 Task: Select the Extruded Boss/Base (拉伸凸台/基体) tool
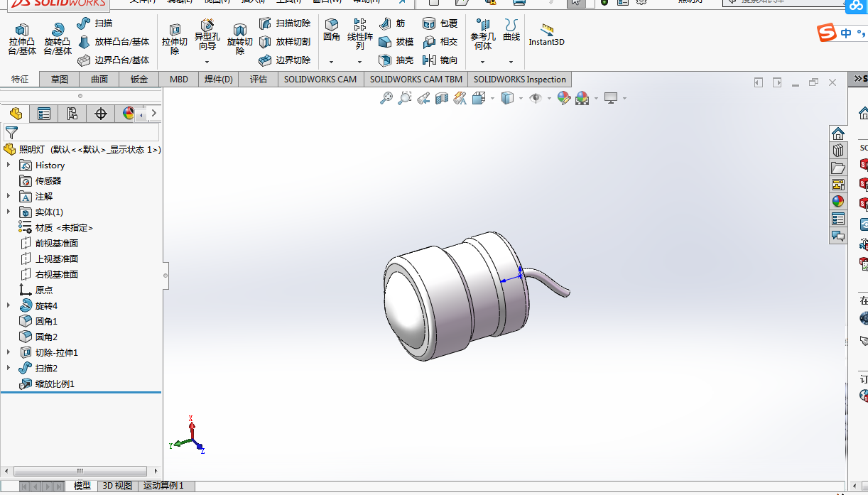point(22,39)
